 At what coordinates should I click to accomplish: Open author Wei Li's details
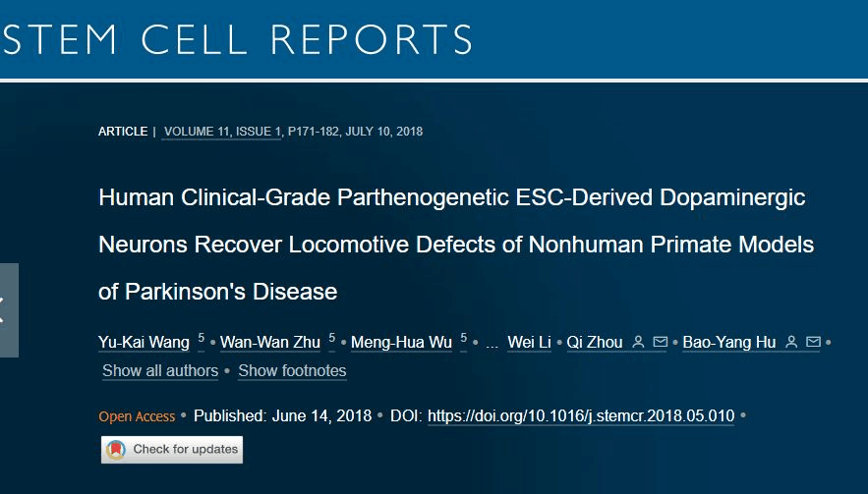pos(529,343)
